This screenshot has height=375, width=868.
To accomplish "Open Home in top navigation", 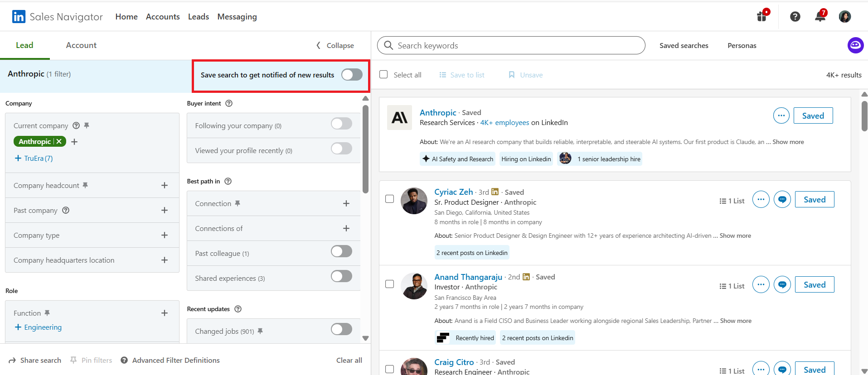I will pyautogui.click(x=126, y=17).
